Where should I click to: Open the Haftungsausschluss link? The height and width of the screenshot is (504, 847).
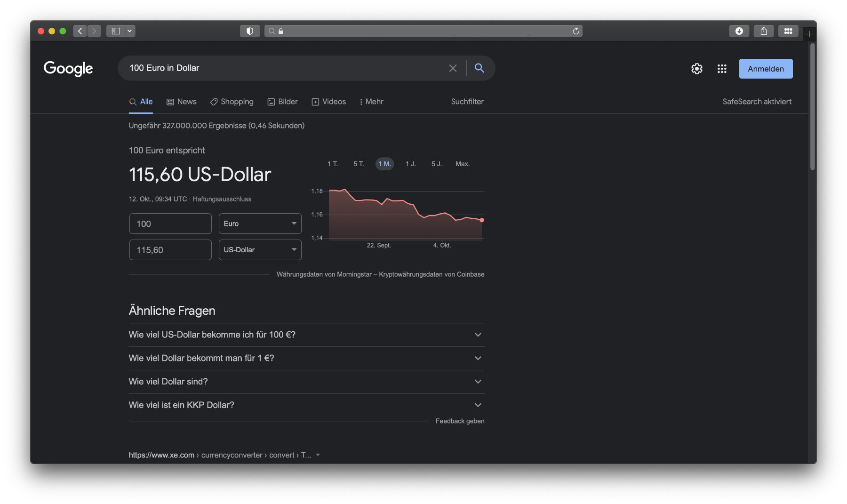[x=222, y=199]
